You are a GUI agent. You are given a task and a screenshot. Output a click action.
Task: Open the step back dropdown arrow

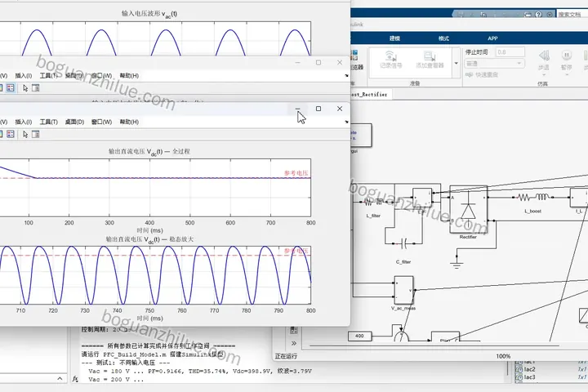(544, 74)
